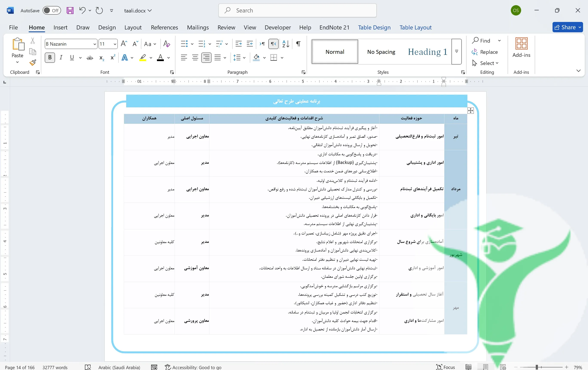Viewport: 588px width, 370px height.
Task: Click the text highlight color button
Action: (x=143, y=58)
